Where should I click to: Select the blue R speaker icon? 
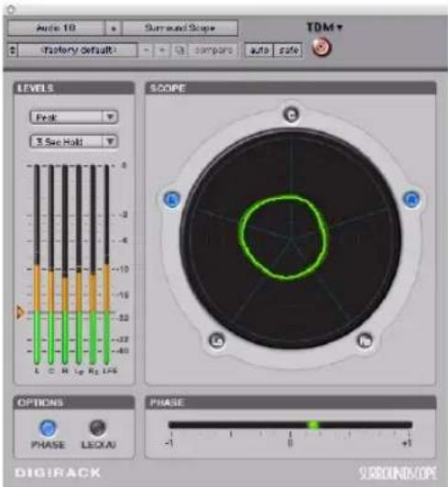(411, 198)
